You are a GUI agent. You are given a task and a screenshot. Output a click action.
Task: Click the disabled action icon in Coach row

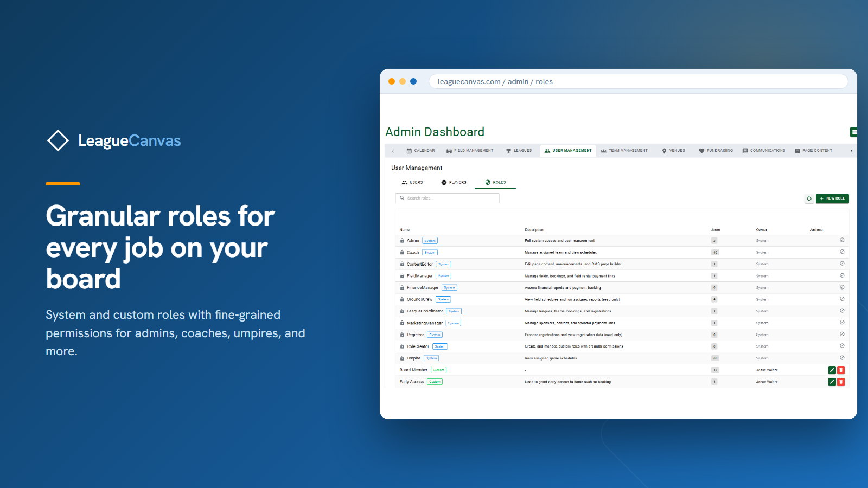pyautogui.click(x=842, y=252)
